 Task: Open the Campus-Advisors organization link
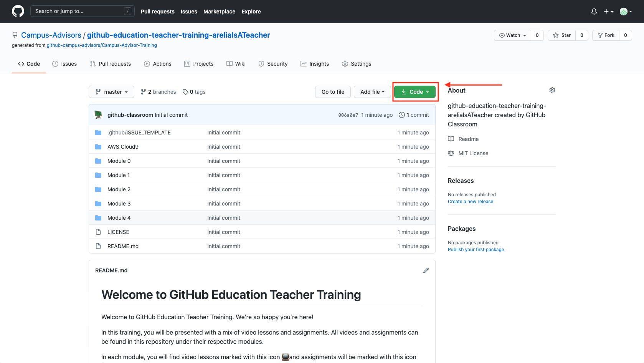(51, 35)
